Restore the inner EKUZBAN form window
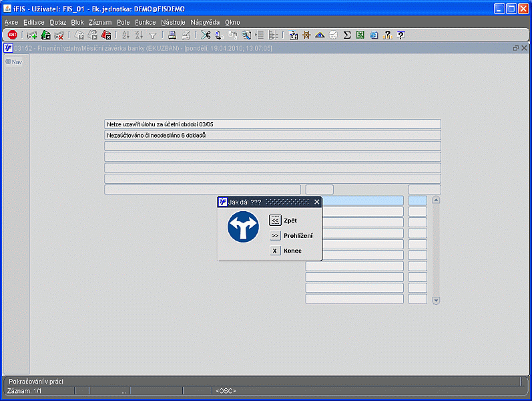The height and width of the screenshot is (401, 532). [x=516, y=48]
